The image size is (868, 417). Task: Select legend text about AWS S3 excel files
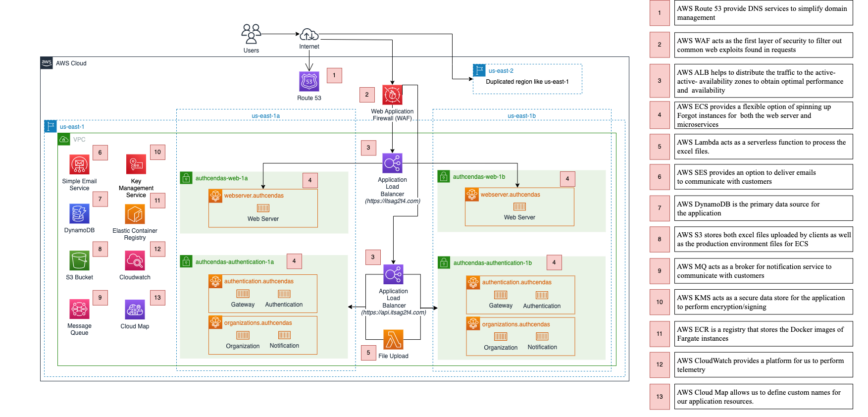pyautogui.click(x=763, y=239)
